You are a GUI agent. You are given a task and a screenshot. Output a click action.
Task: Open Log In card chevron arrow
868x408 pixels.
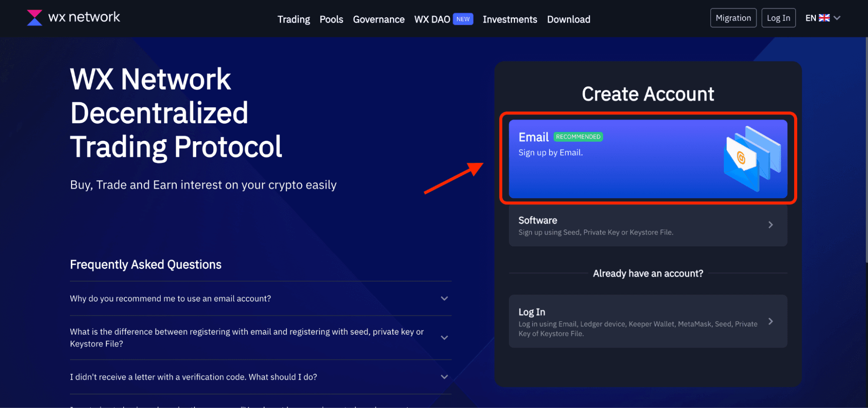770,321
